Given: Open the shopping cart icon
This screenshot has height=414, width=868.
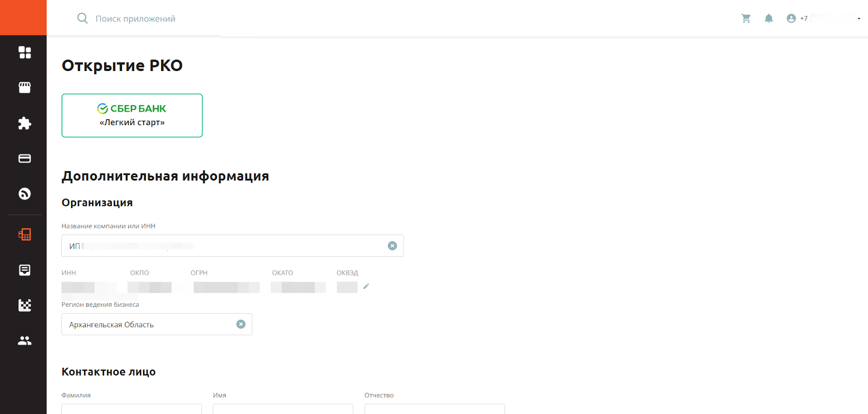Looking at the screenshot, I should click(746, 18).
